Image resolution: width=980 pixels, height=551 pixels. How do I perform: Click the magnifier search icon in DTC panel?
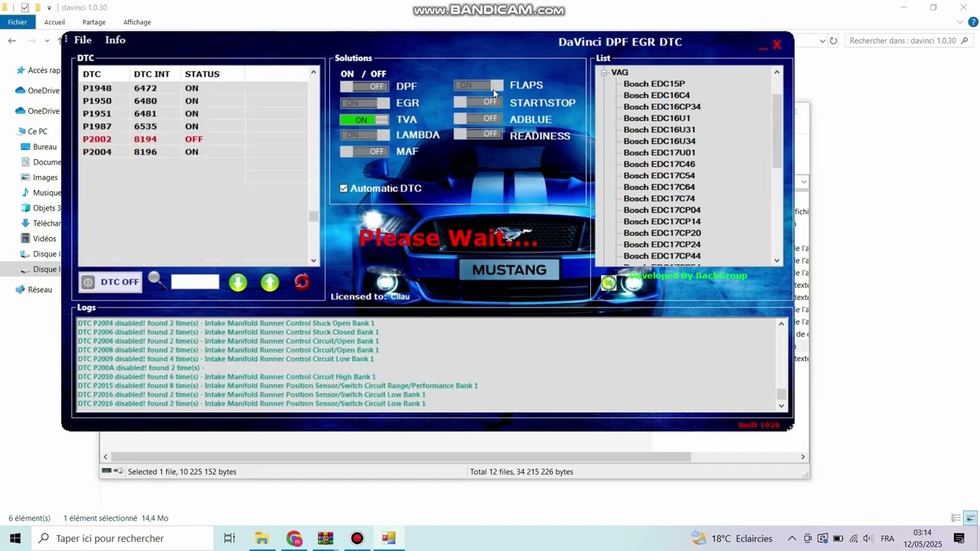(x=157, y=281)
